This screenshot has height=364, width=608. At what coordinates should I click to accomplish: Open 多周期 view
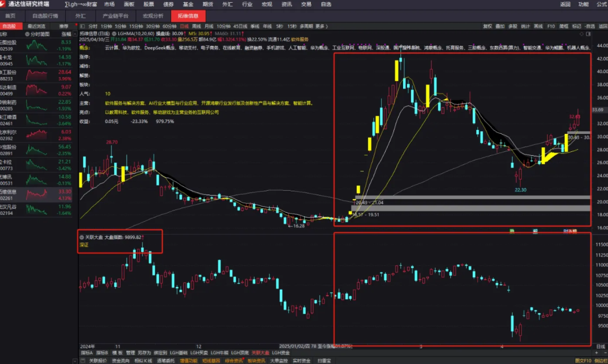(x=306, y=26)
